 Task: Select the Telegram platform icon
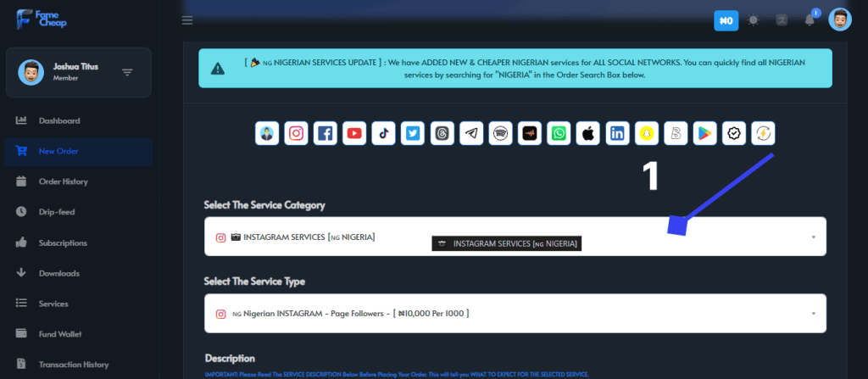[471, 133]
